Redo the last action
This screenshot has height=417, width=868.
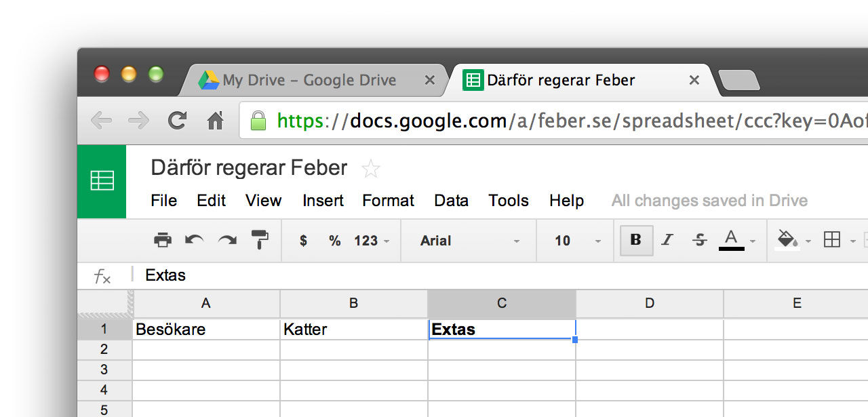pyautogui.click(x=227, y=239)
